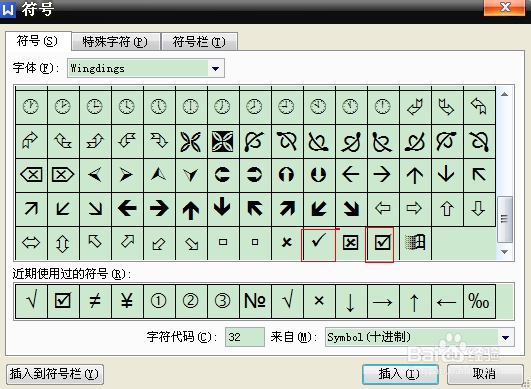Select the four-petal leaf ornament symbol
Image resolution: width=531 pixels, height=389 pixels.
[x=191, y=141]
